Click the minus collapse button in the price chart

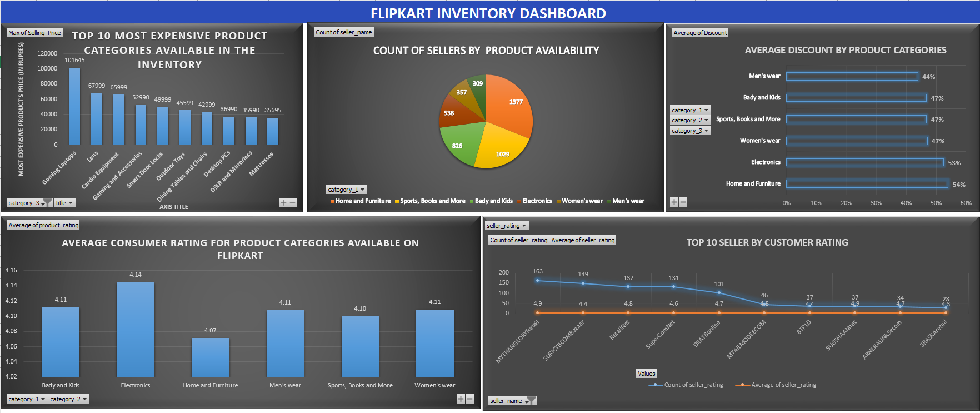(x=293, y=203)
